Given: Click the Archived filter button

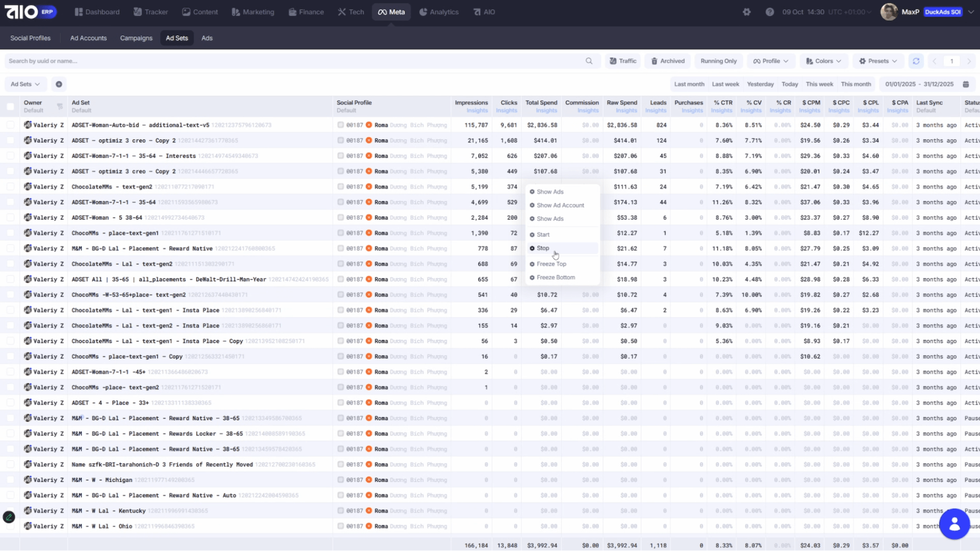Looking at the screenshot, I should [668, 61].
